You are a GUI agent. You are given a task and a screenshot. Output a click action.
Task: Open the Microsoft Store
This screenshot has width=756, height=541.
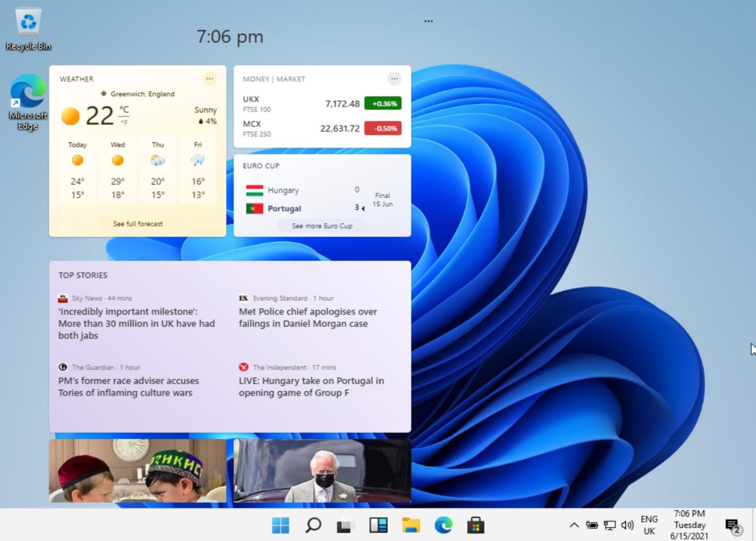pyautogui.click(x=475, y=525)
